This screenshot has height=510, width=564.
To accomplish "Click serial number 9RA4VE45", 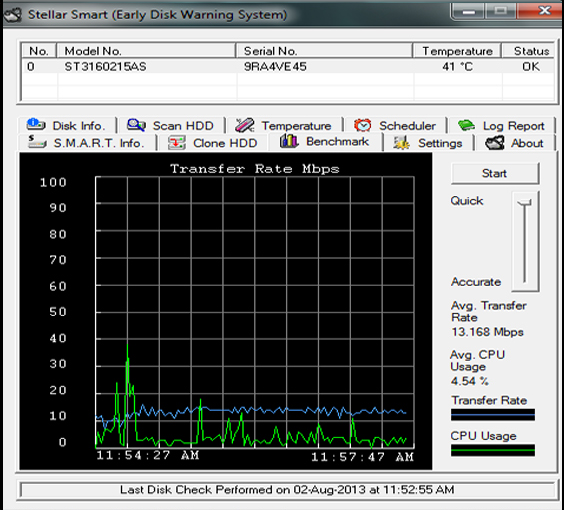I will pyautogui.click(x=275, y=67).
